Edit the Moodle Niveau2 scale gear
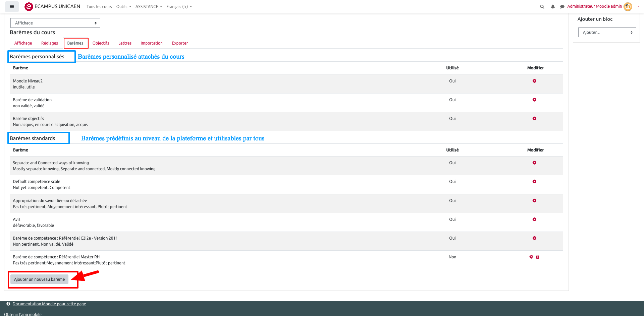This screenshot has width=644, height=316. pyautogui.click(x=534, y=81)
